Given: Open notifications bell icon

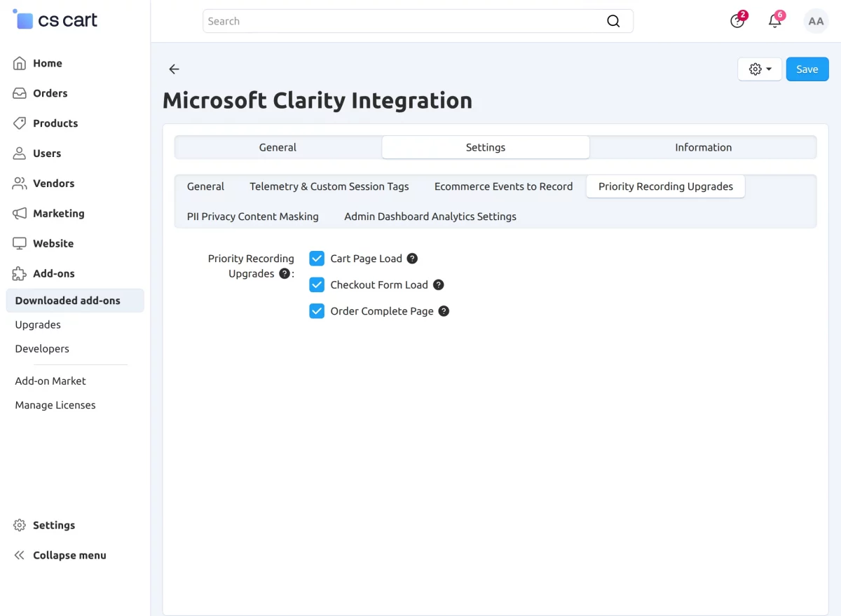Looking at the screenshot, I should [x=775, y=21].
